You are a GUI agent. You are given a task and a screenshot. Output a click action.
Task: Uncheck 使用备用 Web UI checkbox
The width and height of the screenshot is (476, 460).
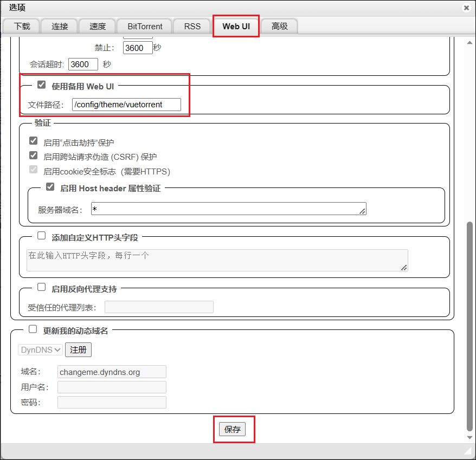coord(41,85)
